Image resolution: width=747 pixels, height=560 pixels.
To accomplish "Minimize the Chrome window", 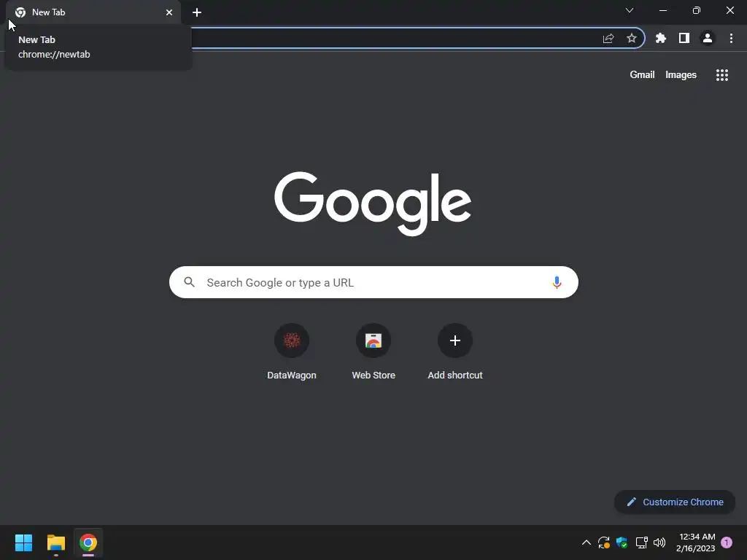I will tap(662, 10).
